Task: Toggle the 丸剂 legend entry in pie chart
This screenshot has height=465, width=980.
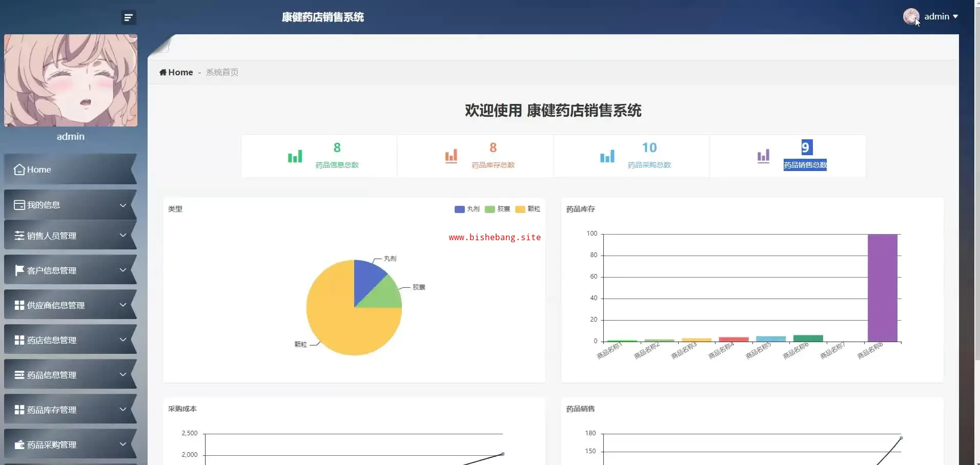Action: [x=467, y=209]
